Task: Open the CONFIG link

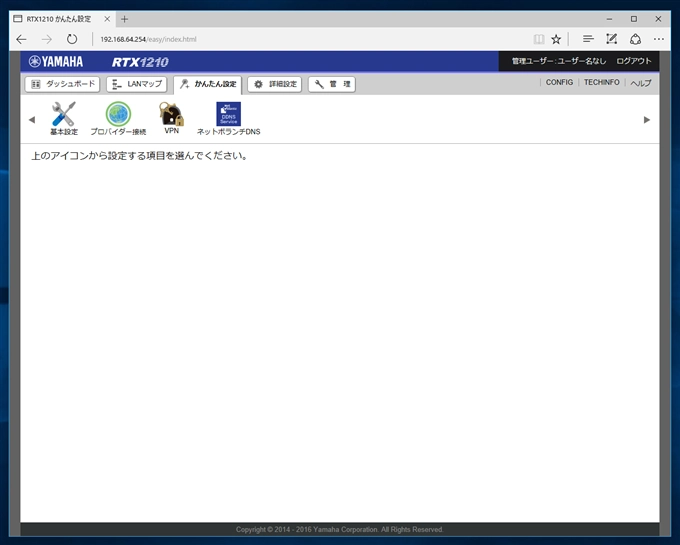Action: pyautogui.click(x=559, y=82)
